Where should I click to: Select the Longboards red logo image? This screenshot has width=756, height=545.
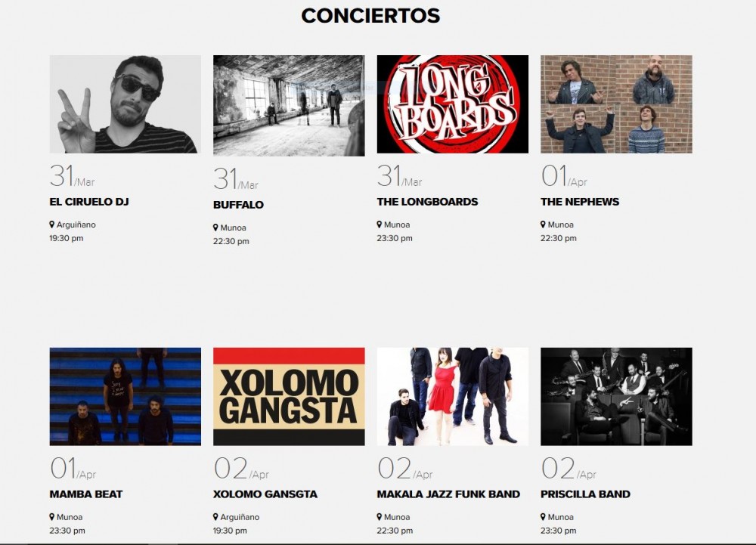[453, 104]
